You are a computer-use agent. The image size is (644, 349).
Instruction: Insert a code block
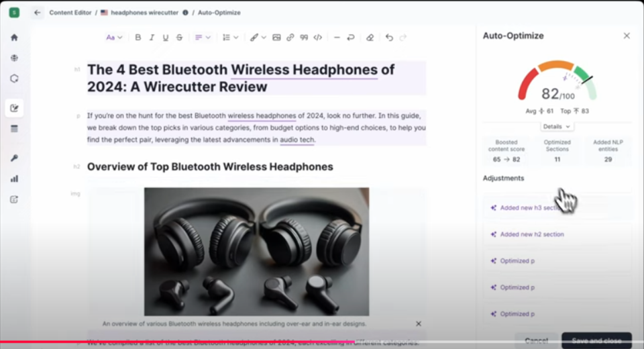pyautogui.click(x=318, y=38)
